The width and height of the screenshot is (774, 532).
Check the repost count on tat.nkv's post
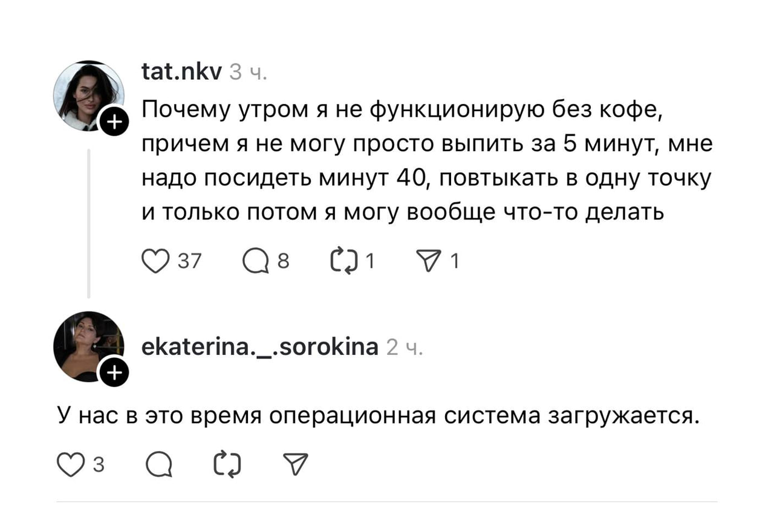pyautogui.click(x=370, y=261)
